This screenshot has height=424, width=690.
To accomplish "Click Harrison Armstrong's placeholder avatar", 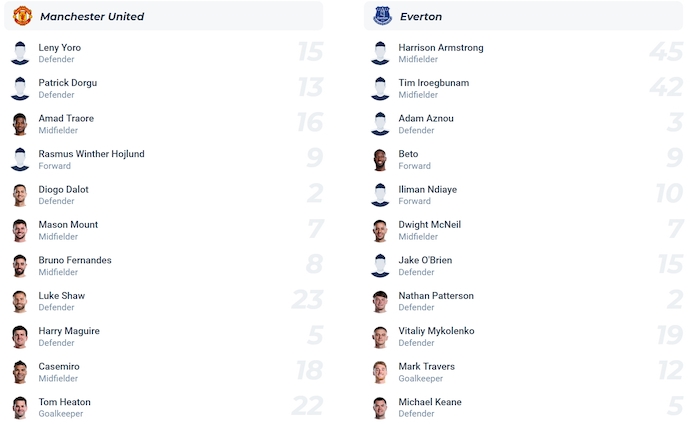I will [380, 53].
